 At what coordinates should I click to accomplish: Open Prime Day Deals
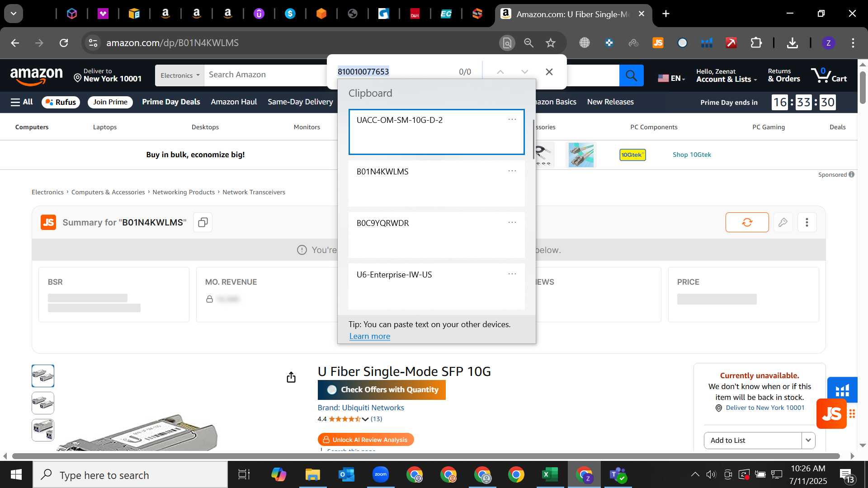pos(171,102)
